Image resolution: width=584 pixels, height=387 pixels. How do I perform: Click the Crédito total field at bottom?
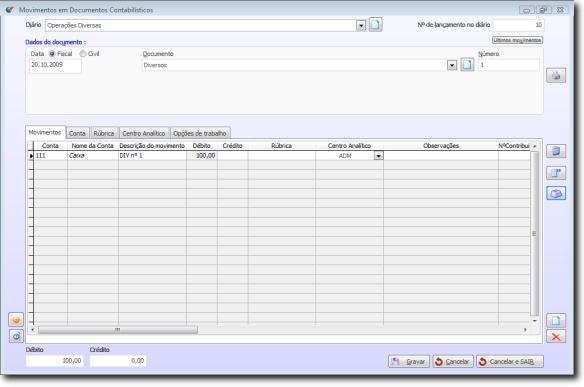click(118, 361)
